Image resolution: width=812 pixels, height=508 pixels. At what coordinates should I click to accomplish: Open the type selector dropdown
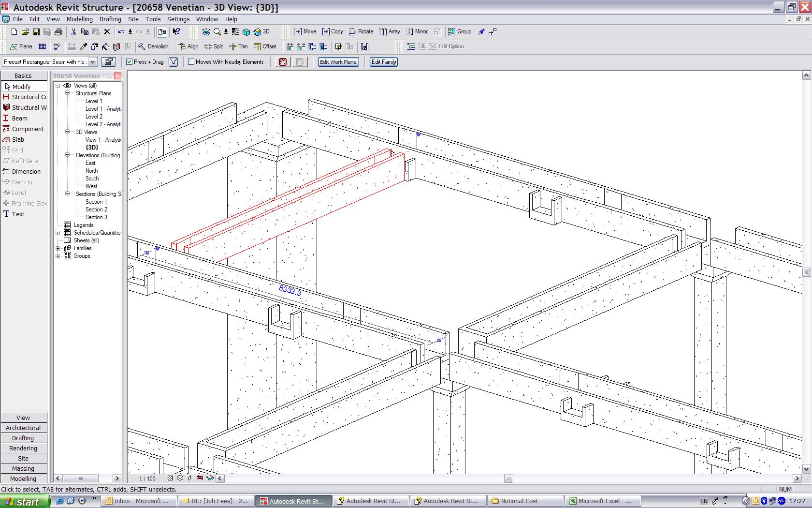93,62
